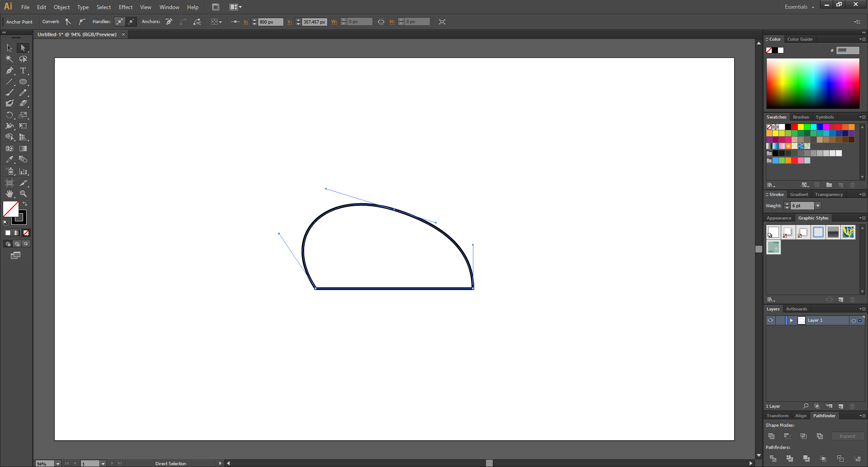Select the Blob Brush tool

coord(9,103)
